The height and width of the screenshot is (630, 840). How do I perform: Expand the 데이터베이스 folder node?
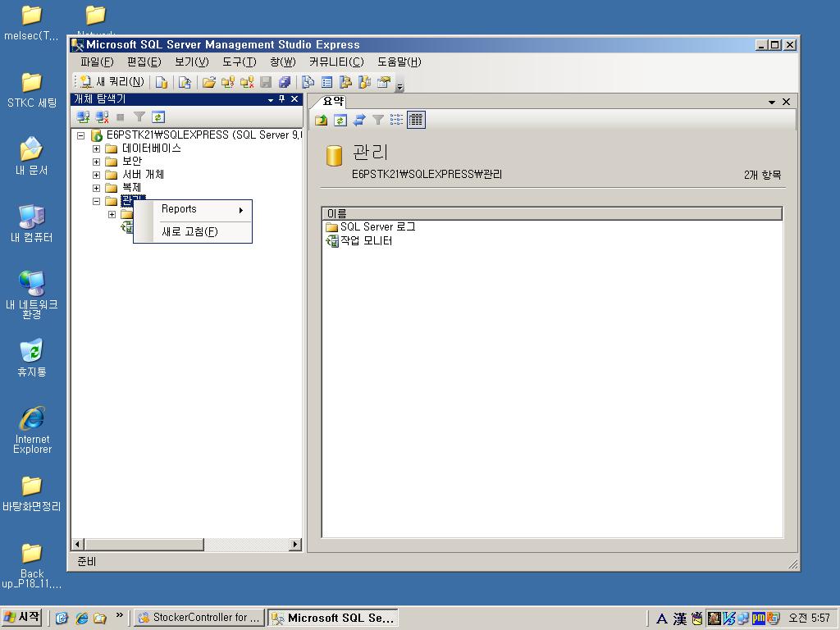(x=97, y=149)
